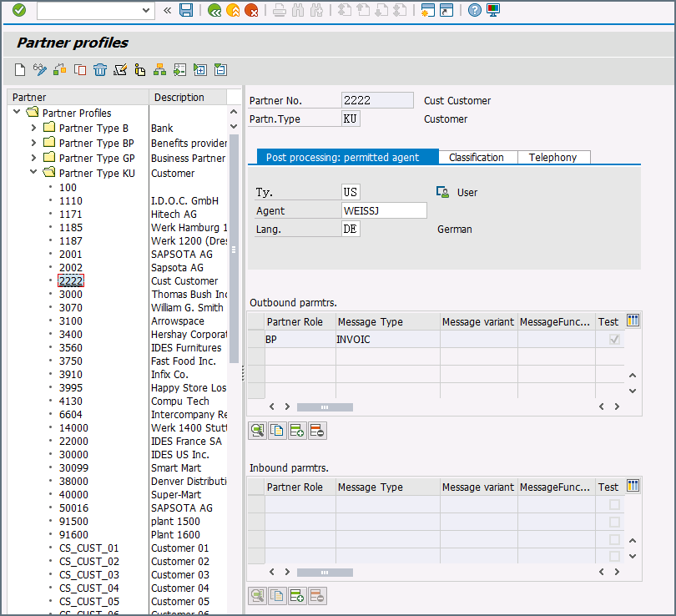Expand the Partner Type B folder
The height and width of the screenshot is (616, 676).
33,129
